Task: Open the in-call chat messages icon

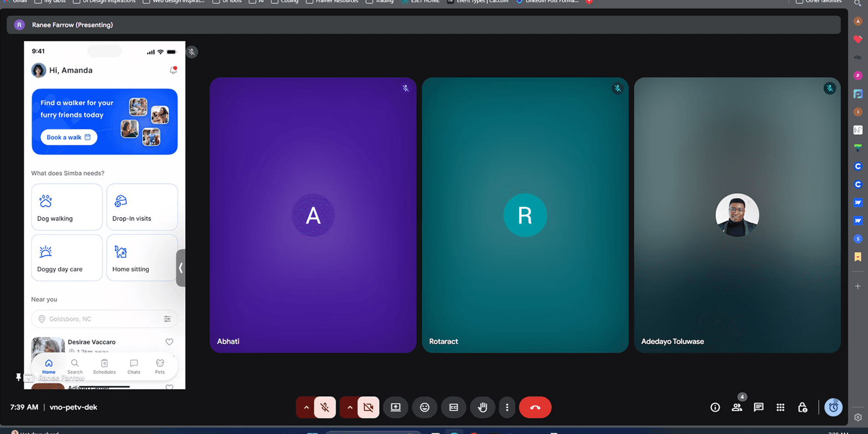Action: [759, 407]
